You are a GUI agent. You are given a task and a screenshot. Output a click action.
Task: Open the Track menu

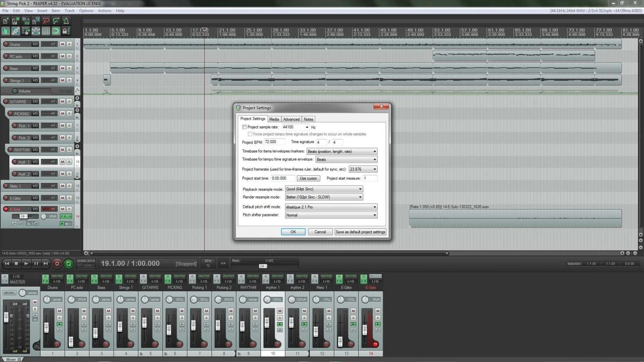click(x=69, y=11)
